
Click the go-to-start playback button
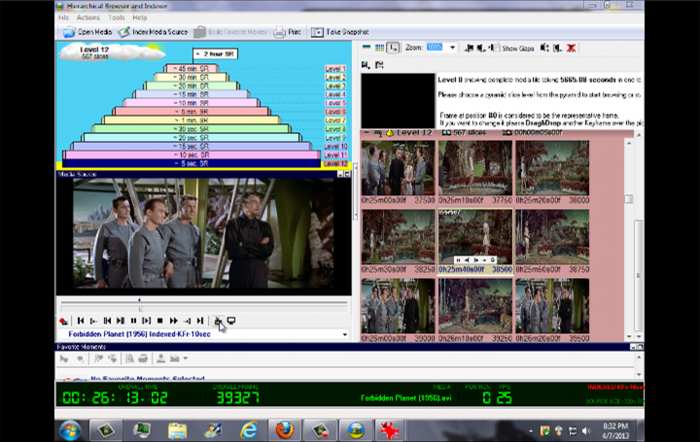[x=81, y=321]
